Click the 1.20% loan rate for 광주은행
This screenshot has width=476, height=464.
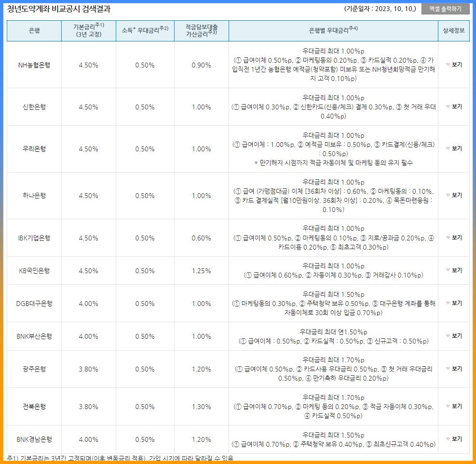tap(202, 369)
